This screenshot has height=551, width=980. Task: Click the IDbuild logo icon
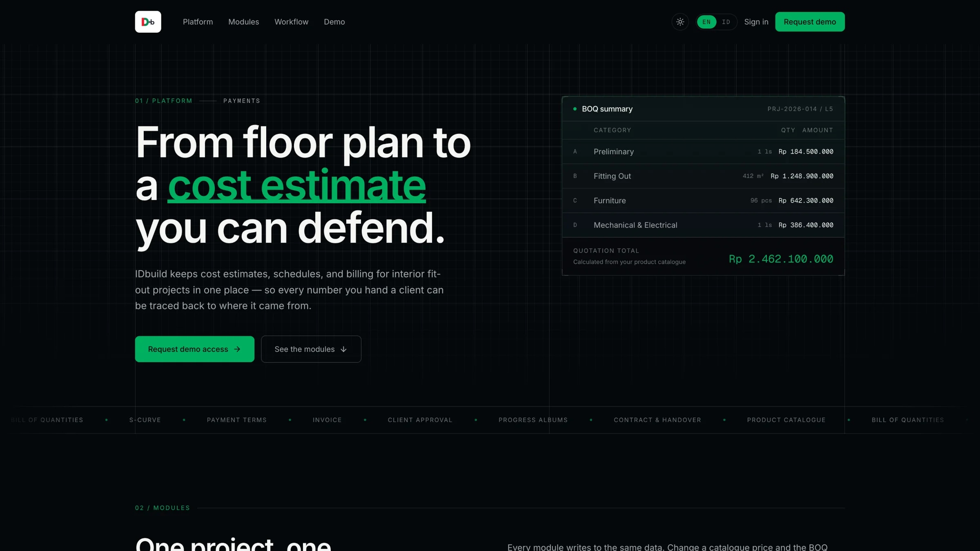(x=148, y=22)
